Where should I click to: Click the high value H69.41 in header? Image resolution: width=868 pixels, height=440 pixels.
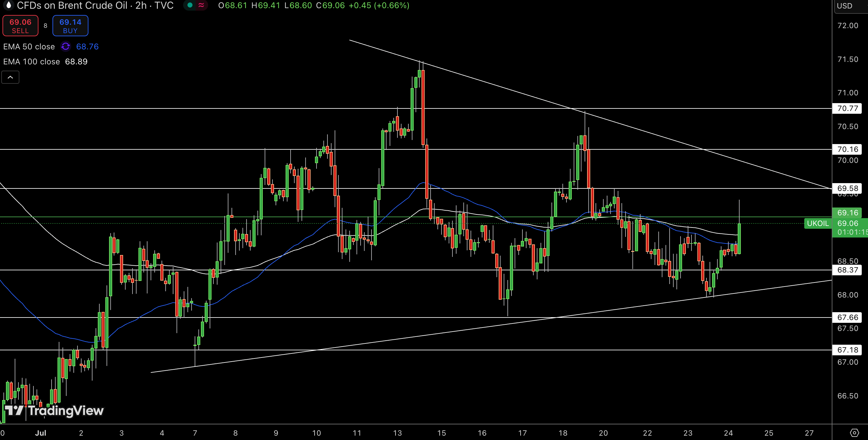266,5
